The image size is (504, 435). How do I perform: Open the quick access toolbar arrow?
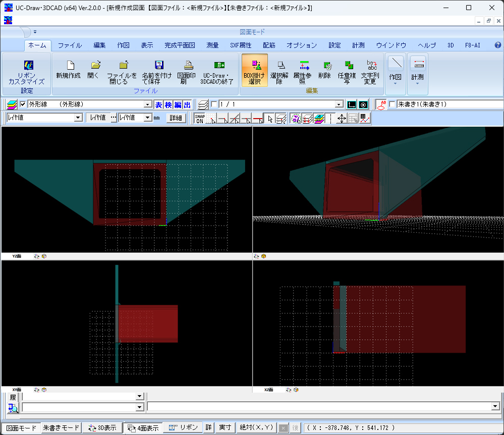point(35,32)
